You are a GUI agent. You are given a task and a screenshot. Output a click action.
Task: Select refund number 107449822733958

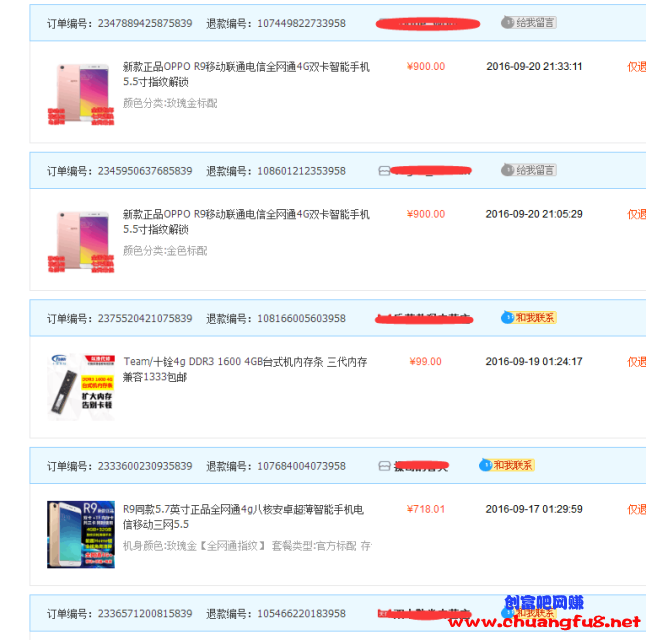pyautogui.click(x=301, y=23)
